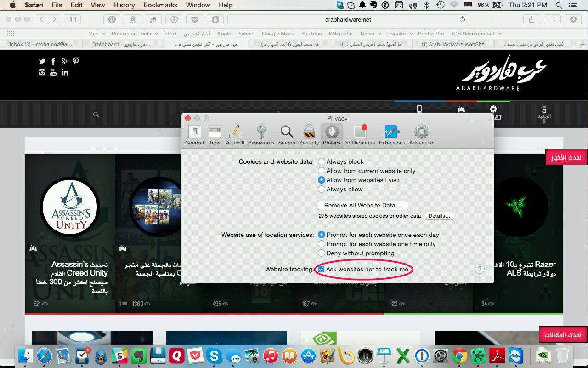Viewport: 588px width, 368px height.
Task: Open the General preferences pane
Action: [x=194, y=135]
